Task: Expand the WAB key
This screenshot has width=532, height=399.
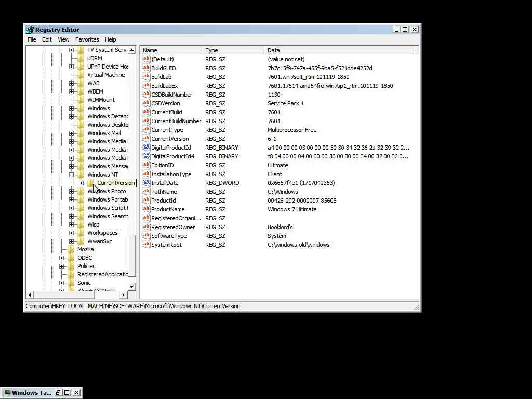Action: [71, 84]
